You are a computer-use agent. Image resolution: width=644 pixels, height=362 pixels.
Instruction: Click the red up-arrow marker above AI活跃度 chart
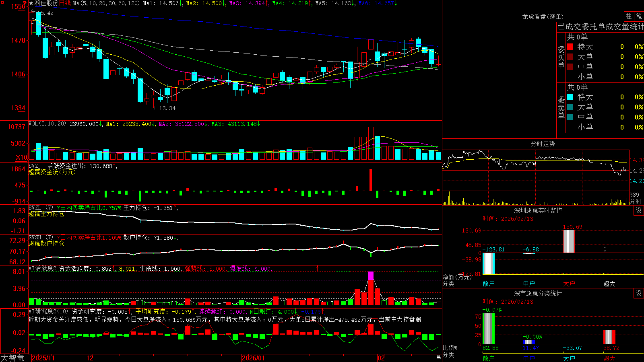317,268
